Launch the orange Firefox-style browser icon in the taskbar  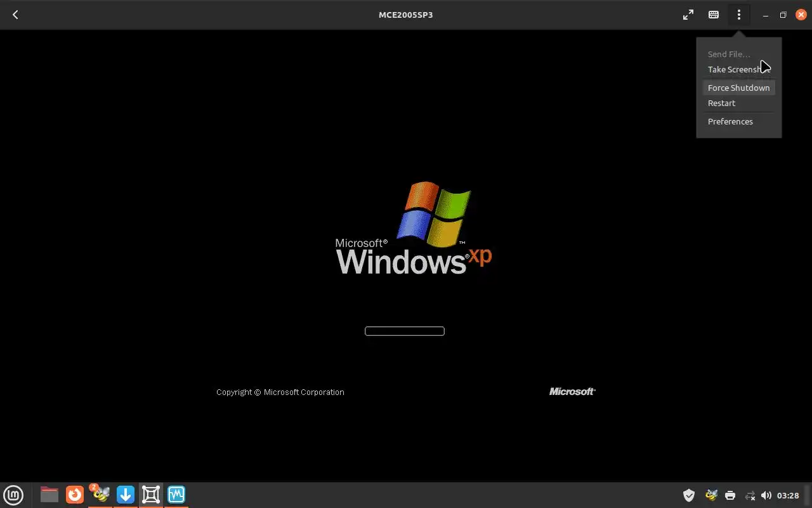click(75, 495)
